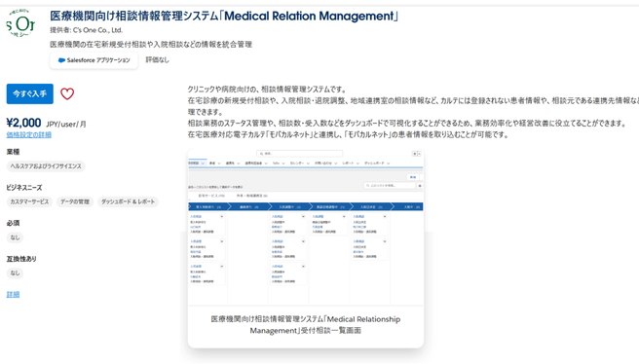Add to favorites with heart icon

tap(67, 94)
